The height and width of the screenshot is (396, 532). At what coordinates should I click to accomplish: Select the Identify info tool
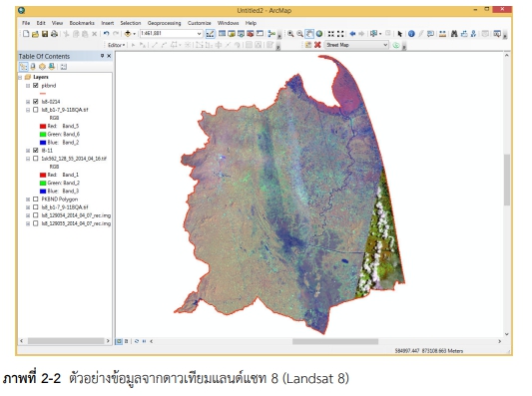click(411, 34)
